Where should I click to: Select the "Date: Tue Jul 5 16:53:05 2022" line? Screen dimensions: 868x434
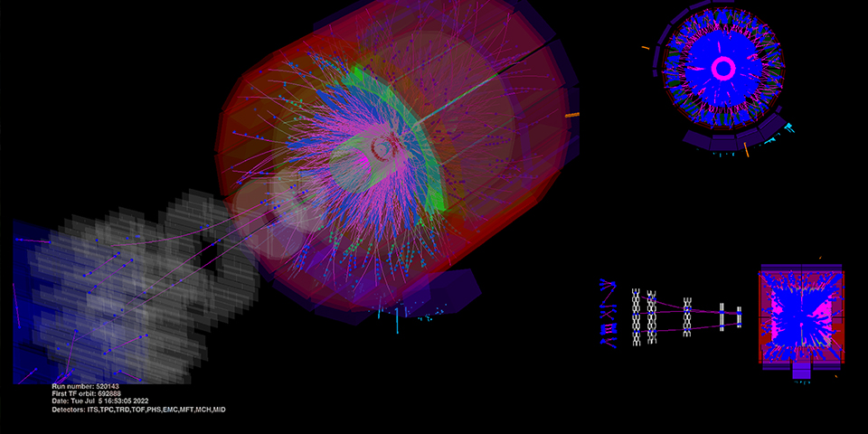[x=100, y=401]
